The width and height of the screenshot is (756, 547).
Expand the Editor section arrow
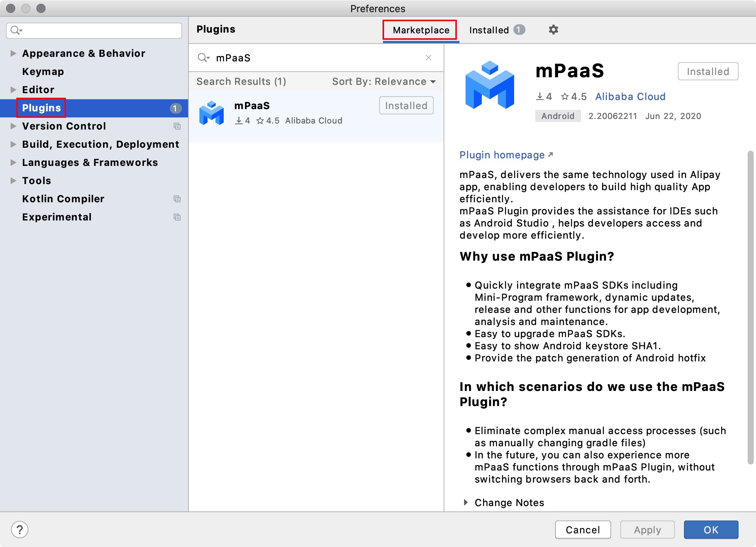tap(13, 90)
